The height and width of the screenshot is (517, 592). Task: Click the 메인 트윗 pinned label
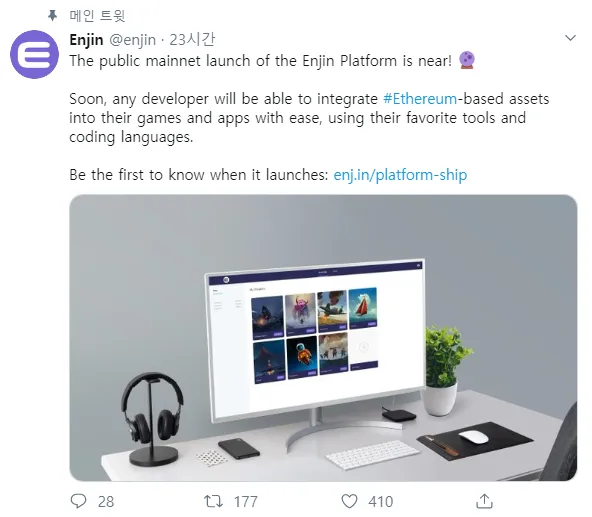(x=97, y=15)
